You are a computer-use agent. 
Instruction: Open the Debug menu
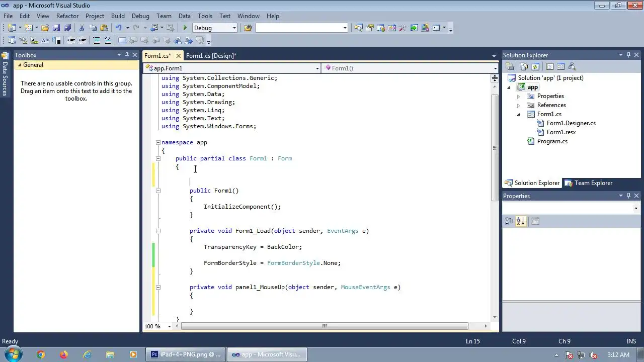(x=140, y=16)
